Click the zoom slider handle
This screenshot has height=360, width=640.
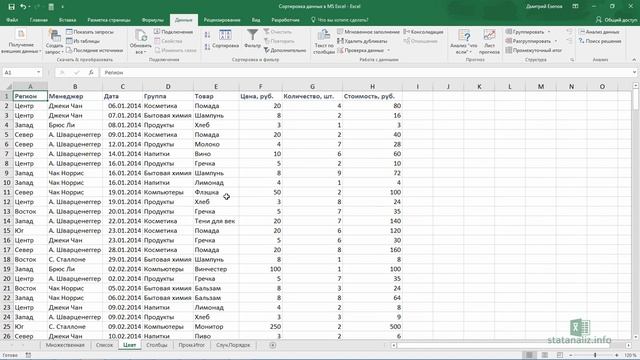click(x=595, y=355)
